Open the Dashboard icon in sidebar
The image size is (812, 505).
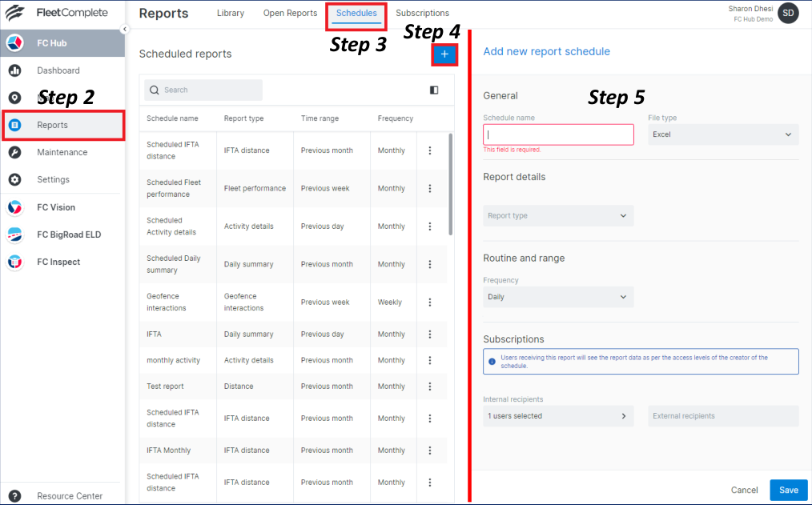pos(14,70)
